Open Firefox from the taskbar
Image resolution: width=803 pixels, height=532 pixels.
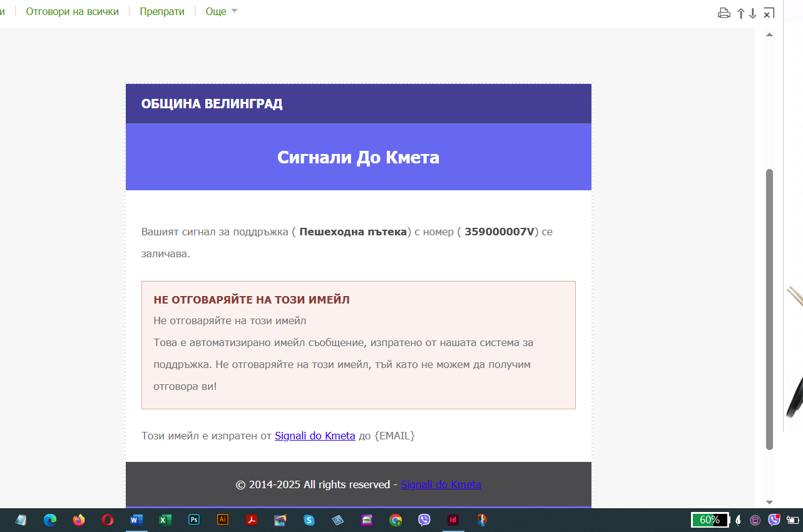(x=79, y=520)
